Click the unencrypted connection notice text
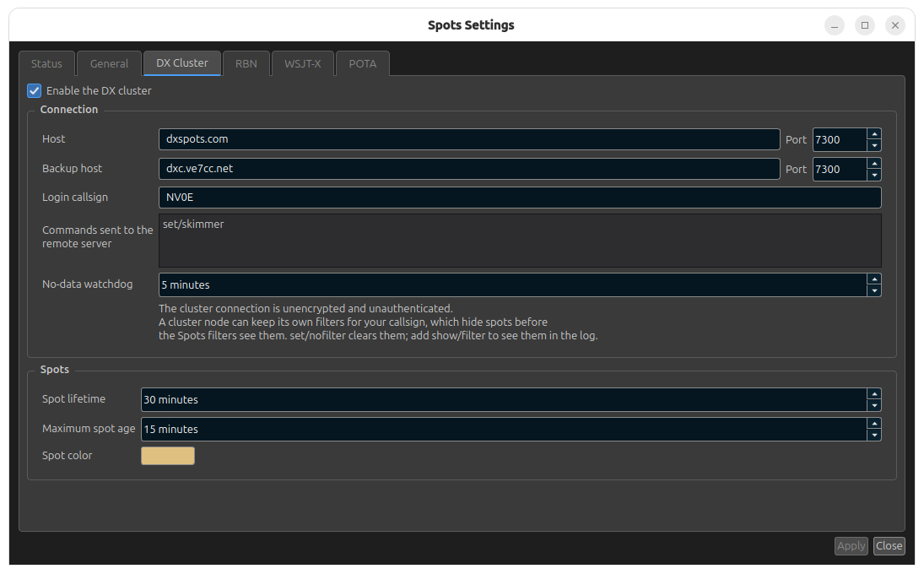 click(305, 308)
